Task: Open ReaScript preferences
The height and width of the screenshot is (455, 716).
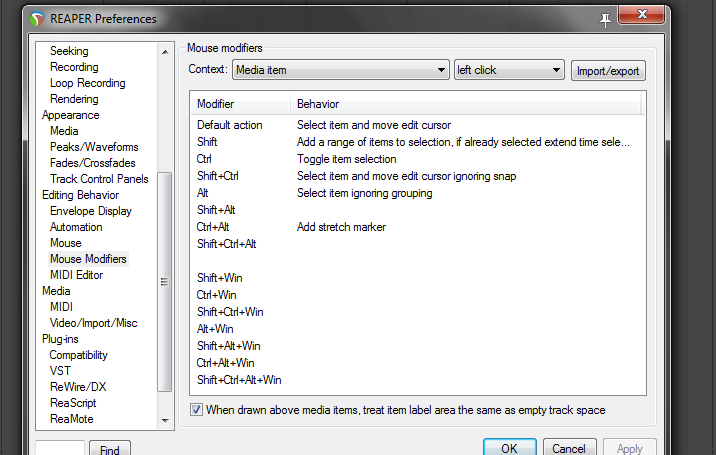Action: (73, 402)
